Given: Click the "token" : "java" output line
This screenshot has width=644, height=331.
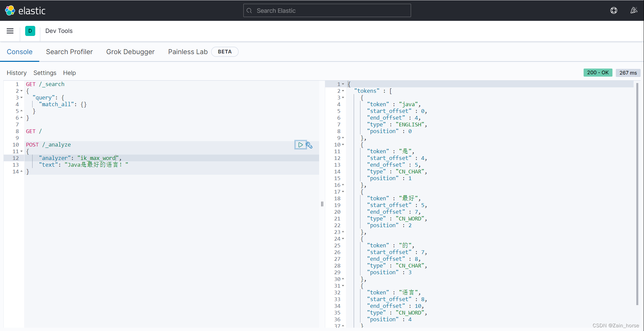Looking at the screenshot, I should (x=394, y=105).
